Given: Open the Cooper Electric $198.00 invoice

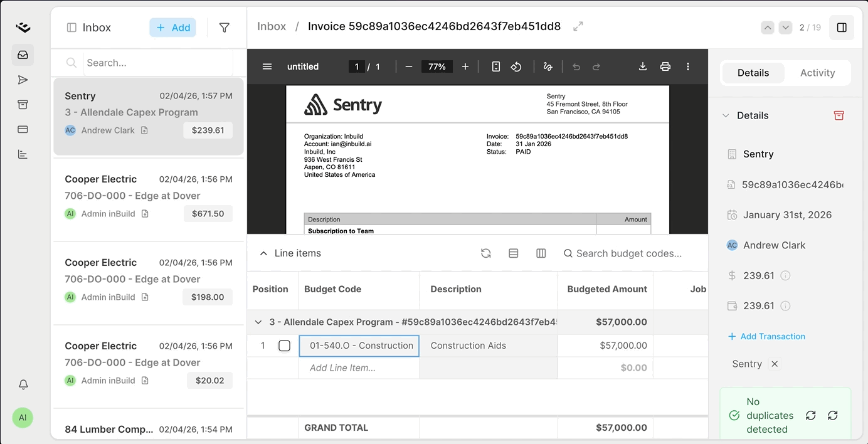Looking at the screenshot, I should tap(149, 283).
